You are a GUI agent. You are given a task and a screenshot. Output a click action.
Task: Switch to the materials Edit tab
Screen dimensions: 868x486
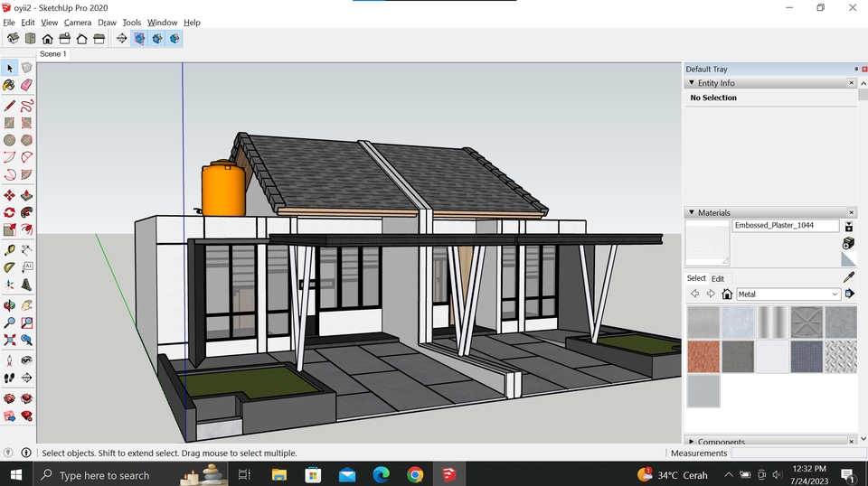point(718,278)
